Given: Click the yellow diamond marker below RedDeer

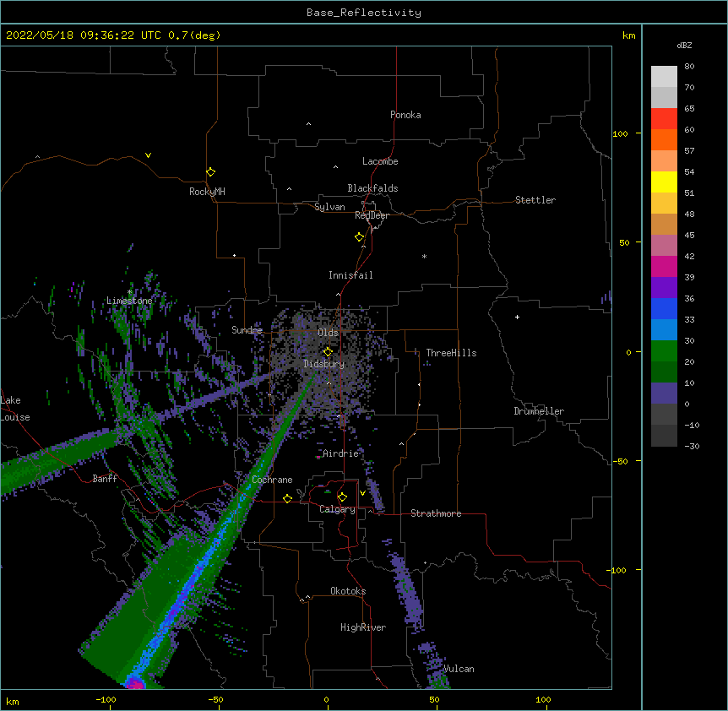Looking at the screenshot, I should pyautogui.click(x=359, y=237).
